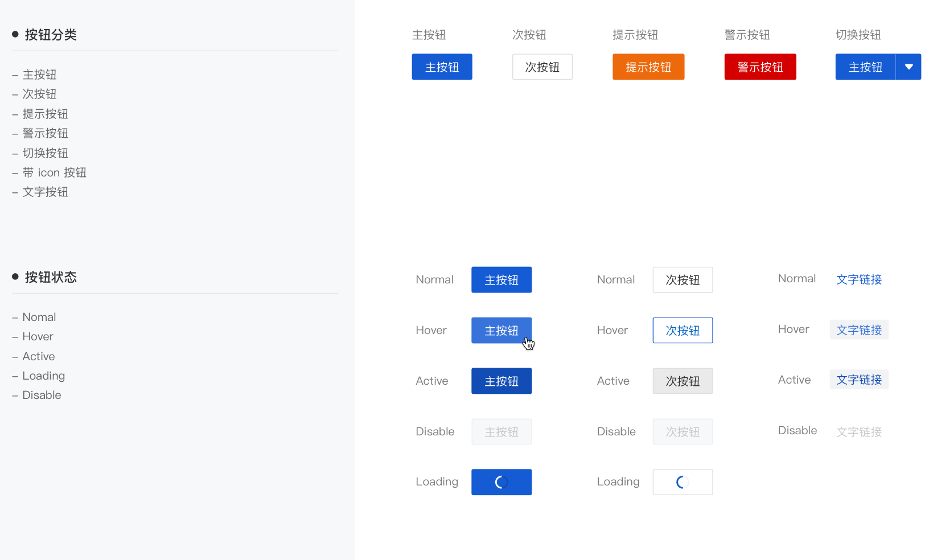The height and width of the screenshot is (560, 929).
Task: Click the Hover state 主按钮 under the cursor
Action: coord(502,331)
